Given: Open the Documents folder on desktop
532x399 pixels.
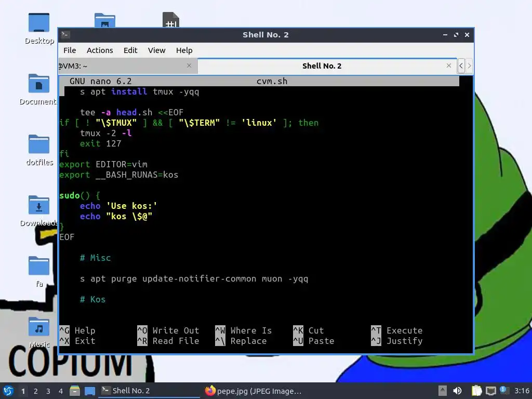Looking at the screenshot, I should point(39,84).
